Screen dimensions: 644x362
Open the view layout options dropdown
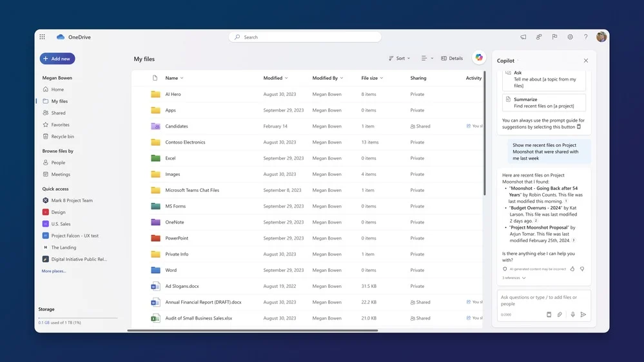click(x=427, y=58)
